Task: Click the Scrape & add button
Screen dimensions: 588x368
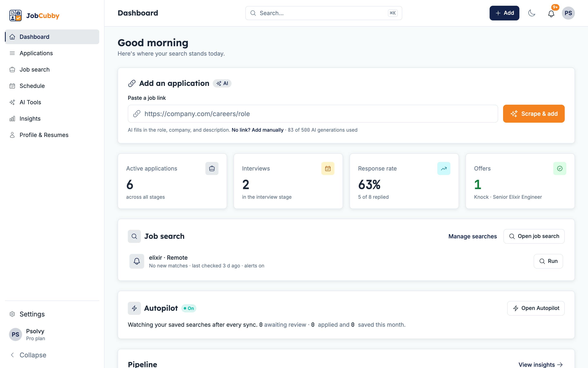Action: (x=533, y=114)
